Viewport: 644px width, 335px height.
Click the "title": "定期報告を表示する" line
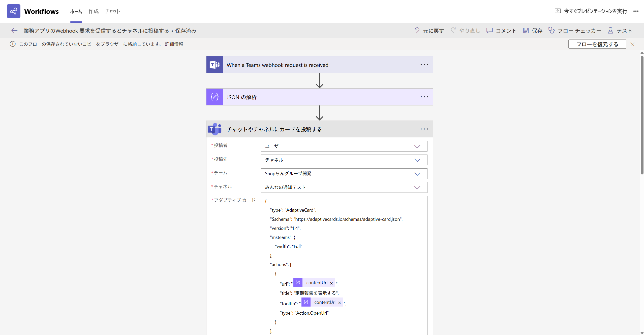click(x=309, y=293)
